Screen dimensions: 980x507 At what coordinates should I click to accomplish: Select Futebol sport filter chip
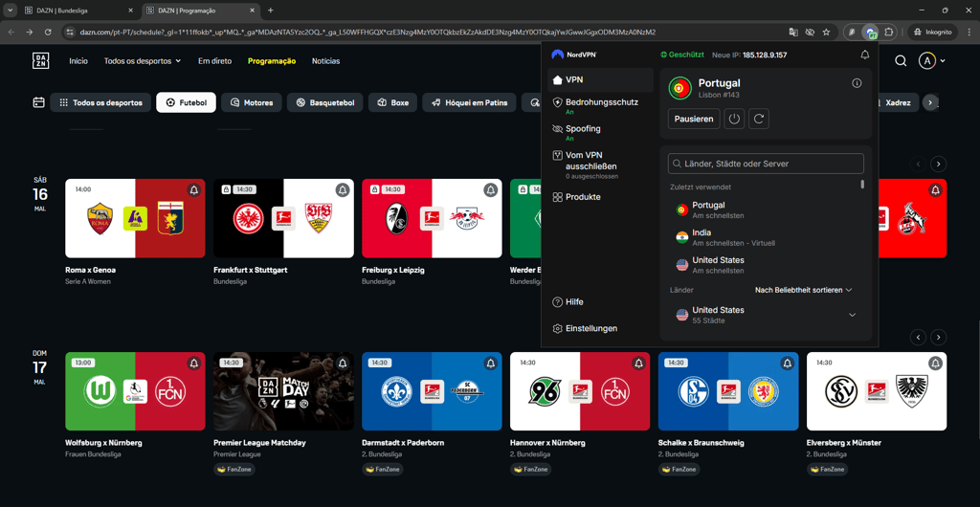[x=187, y=102]
